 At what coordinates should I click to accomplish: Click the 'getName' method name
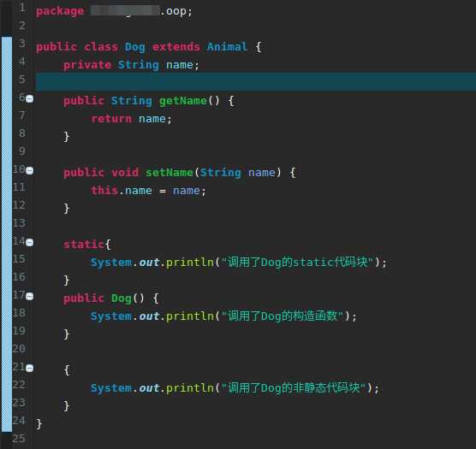(182, 101)
